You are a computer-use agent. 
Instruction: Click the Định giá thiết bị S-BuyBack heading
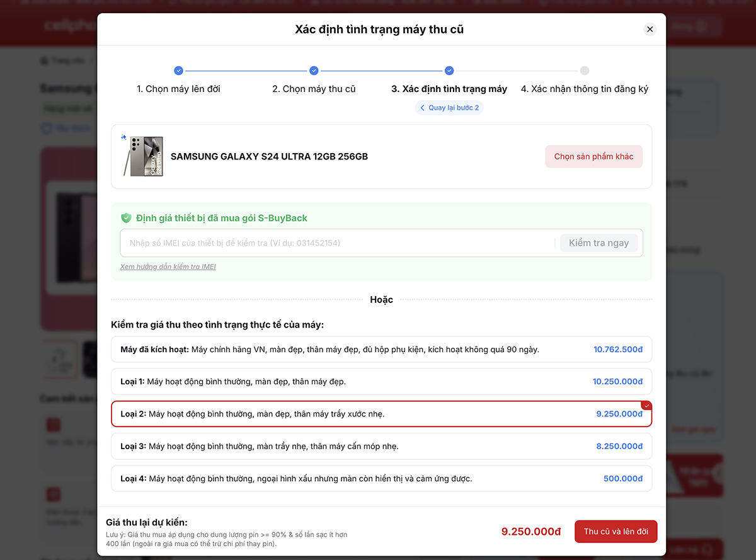[222, 218]
